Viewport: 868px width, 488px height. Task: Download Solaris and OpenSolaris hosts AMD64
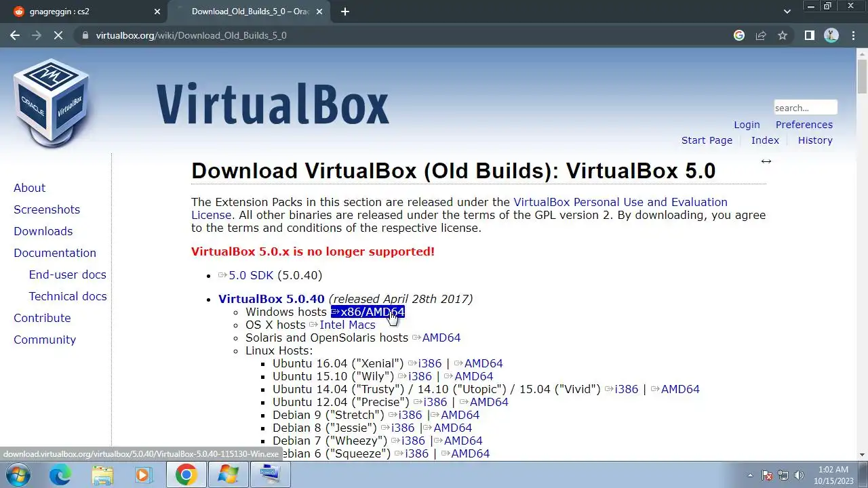436,338
